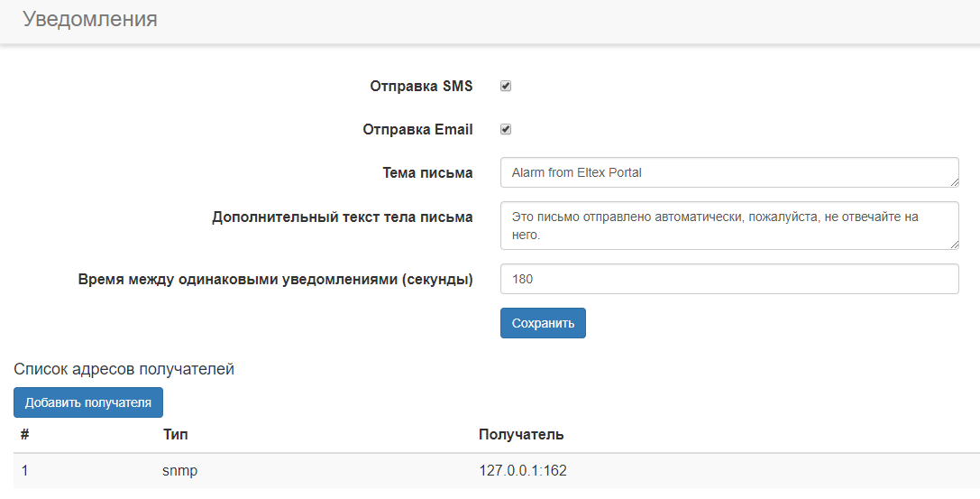Click the Уведомления page heading

(x=90, y=19)
